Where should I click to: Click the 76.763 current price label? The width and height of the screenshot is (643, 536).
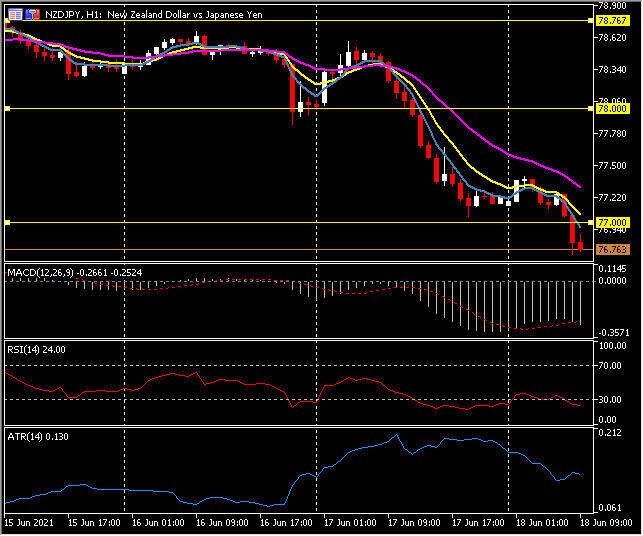612,249
